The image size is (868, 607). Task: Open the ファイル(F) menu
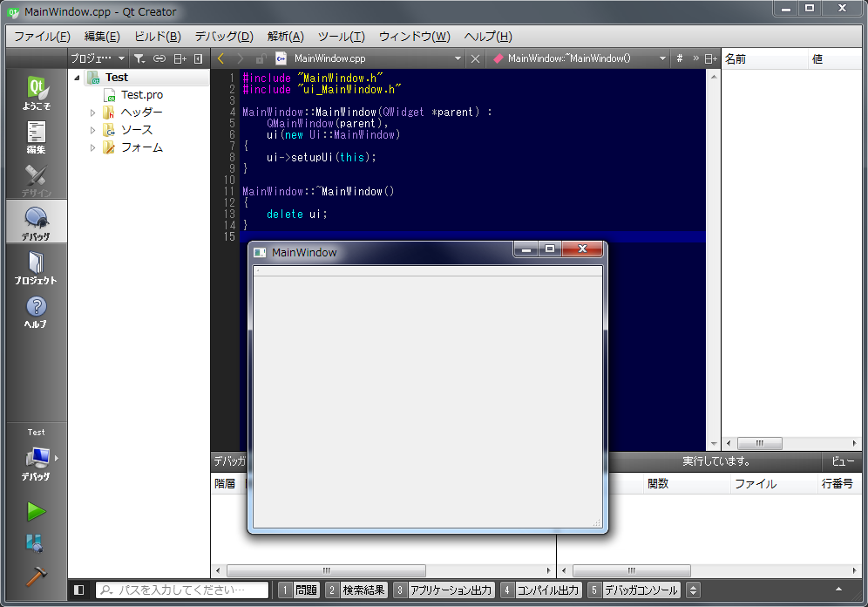[x=42, y=37]
